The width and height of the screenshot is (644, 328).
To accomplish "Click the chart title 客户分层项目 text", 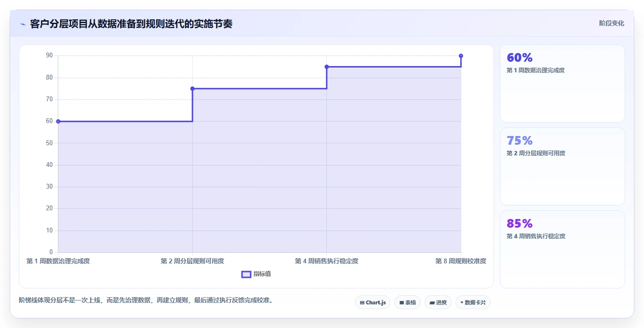I will 131,24.
